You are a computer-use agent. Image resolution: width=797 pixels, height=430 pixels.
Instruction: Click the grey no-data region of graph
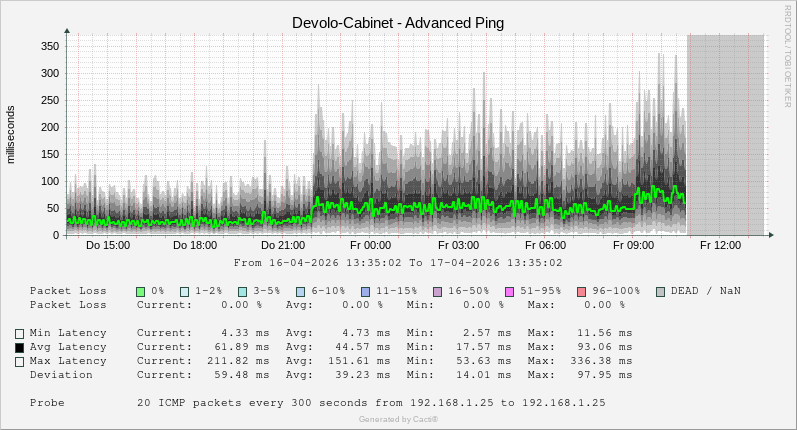pyautogui.click(x=725, y=135)
